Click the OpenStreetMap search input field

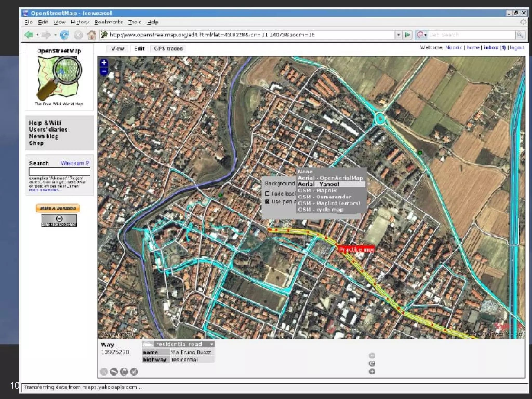pyautogui.click(x=59, y=172)
